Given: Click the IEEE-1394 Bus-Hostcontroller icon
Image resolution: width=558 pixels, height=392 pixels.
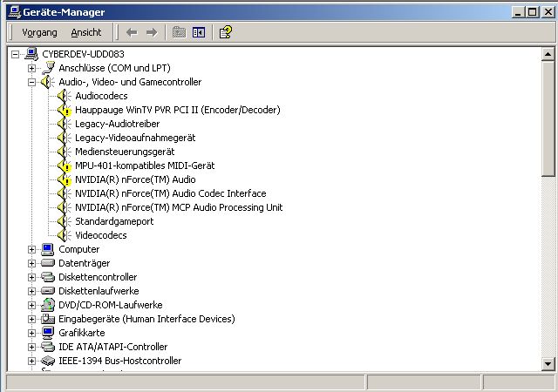Looking at the screenshot, I should coord(48,361).
